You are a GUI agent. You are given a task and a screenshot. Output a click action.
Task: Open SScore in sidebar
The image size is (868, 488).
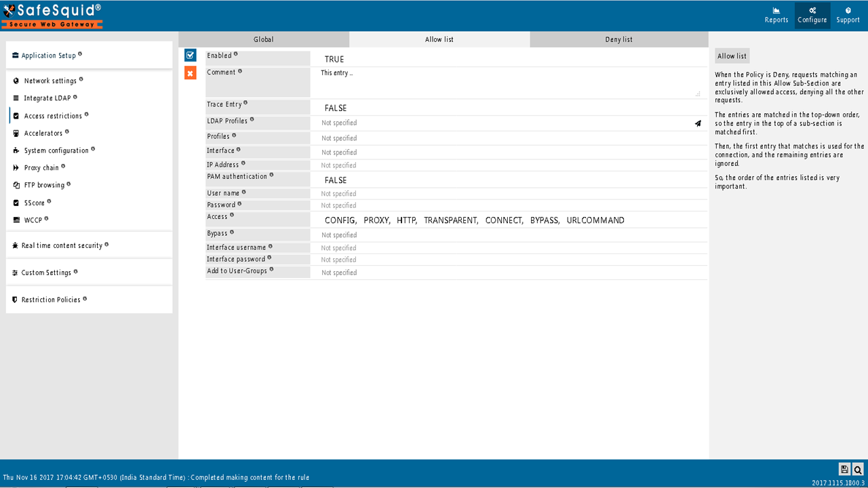[x=35, y=203]
